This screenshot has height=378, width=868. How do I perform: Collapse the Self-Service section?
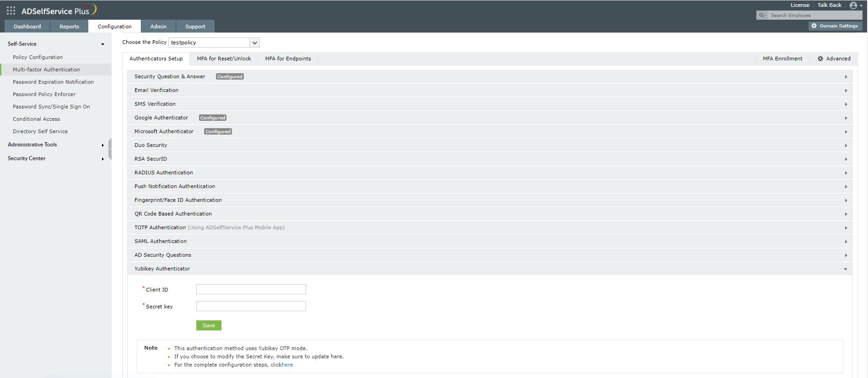click(x=102, y=44)
